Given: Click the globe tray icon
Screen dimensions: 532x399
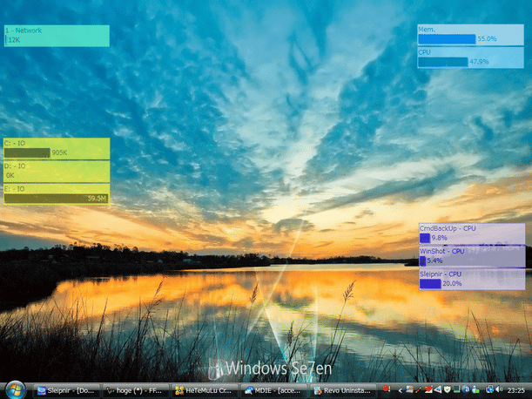Looking at the screenshot, I should (466, 389).
